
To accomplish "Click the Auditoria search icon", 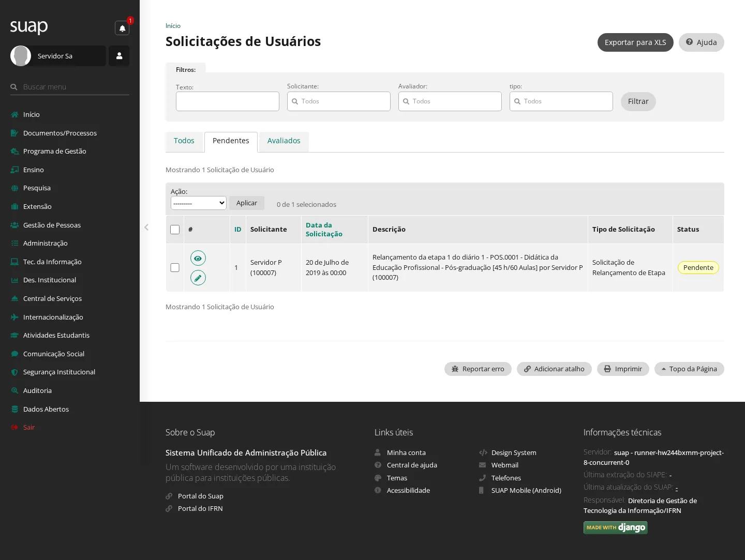I will (14, 391).
